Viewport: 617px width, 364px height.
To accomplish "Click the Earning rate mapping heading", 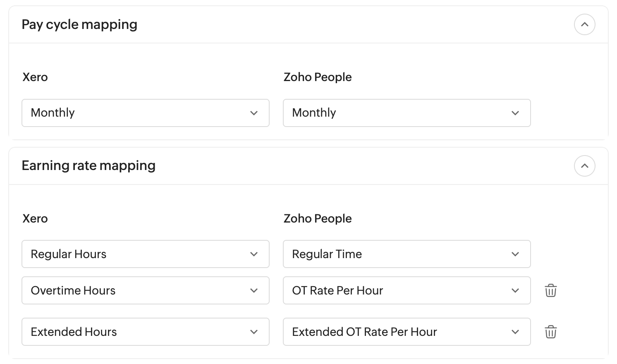I will tap(88, 165).
